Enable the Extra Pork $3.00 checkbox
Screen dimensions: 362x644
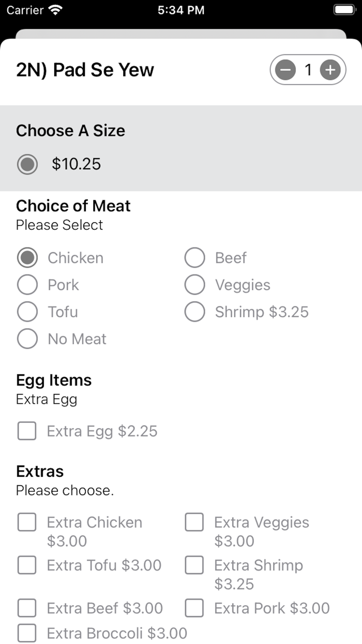194,608
